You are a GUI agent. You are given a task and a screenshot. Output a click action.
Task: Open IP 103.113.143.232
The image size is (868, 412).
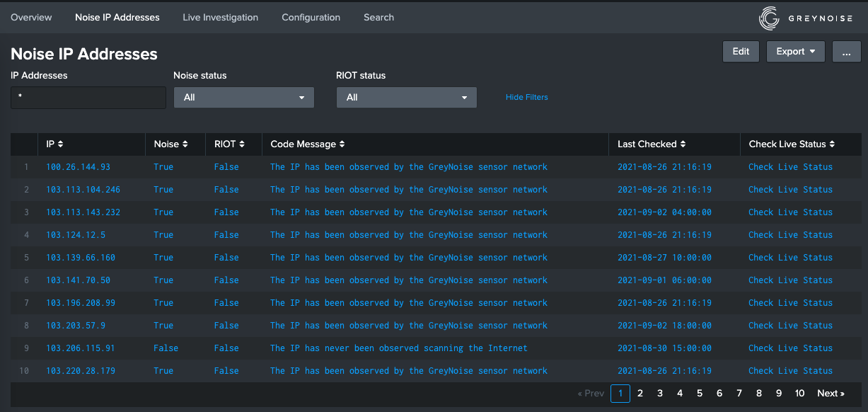pos(83,212)
